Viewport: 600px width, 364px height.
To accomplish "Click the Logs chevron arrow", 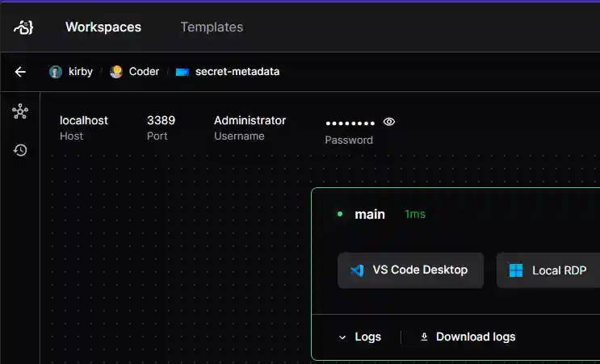I will click(x=342, y=337).
